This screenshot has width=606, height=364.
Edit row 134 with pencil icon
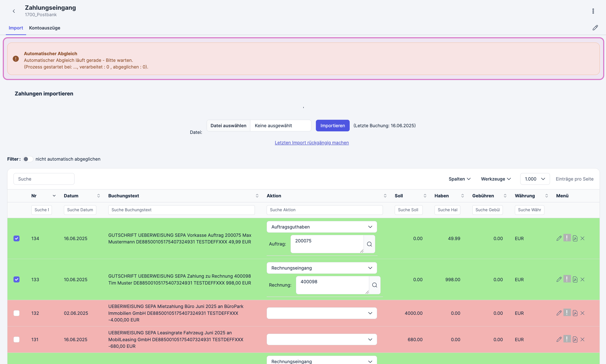(559, 238)
